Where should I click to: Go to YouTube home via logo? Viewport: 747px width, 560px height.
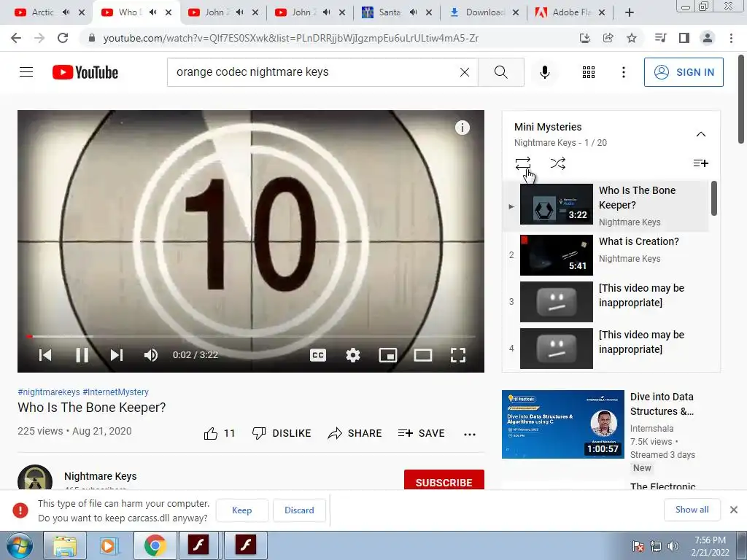pyautogui.click(x=85, y=72)
